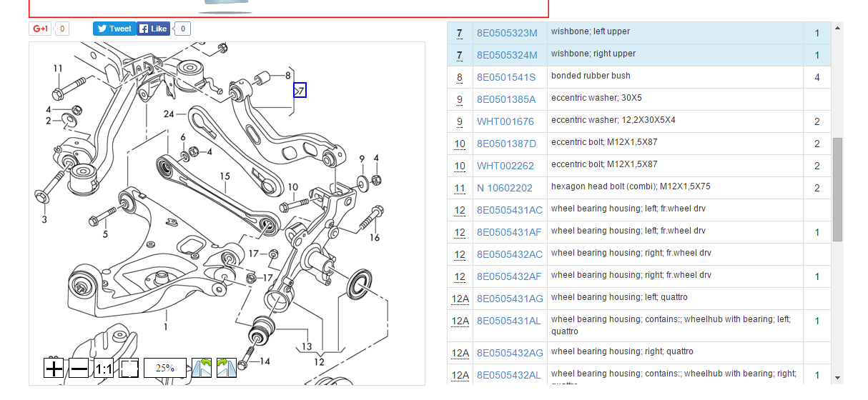Share the page with Tweet button
Image resolution: width=868 pixels, height=400 pixels.
114,29
